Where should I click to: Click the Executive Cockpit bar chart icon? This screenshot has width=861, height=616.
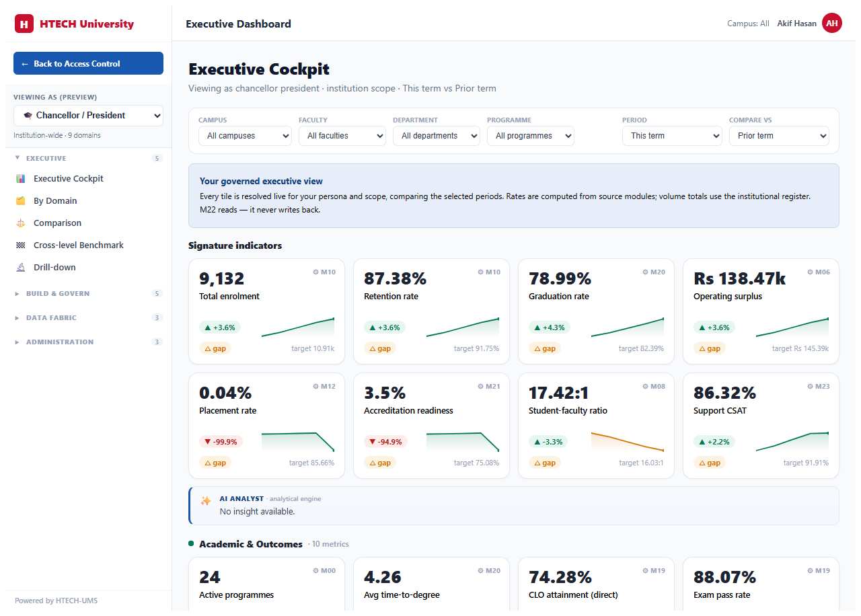(20, 179)
